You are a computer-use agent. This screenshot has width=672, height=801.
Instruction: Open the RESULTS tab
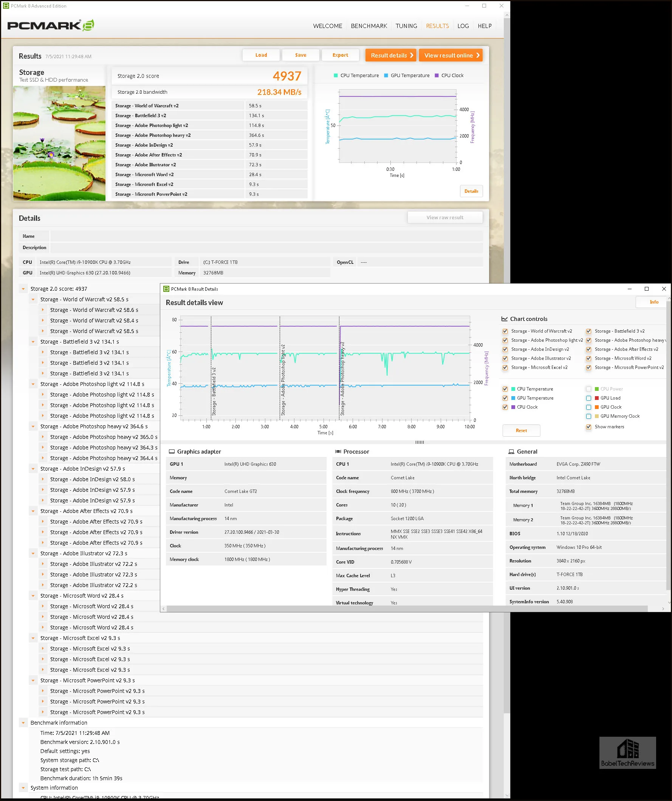click(437, 26)
